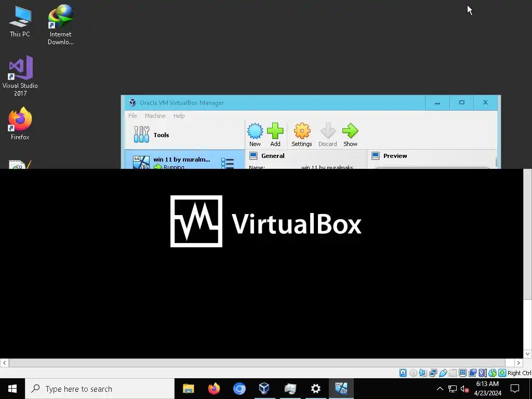This screenshot has height=399, width=532.
Task: Click the General section header
Action: tap(273, 156)
